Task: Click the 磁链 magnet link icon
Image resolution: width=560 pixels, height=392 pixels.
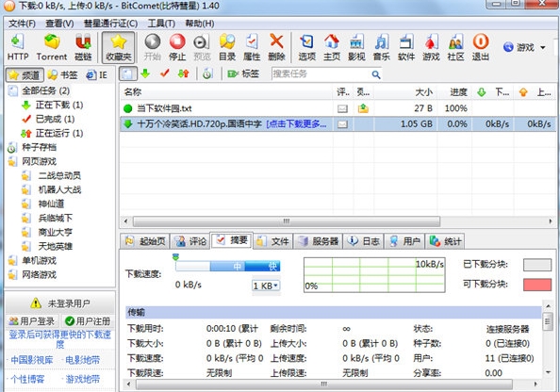Action: pos(83,47)
